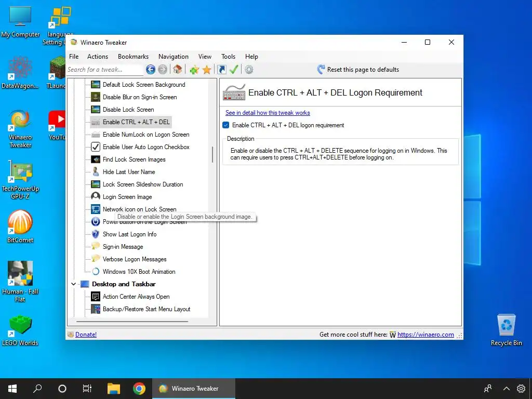Image resolution: width=532 pixels, height=399 pixels.
Task: Open BitComet desktop shortcut
Action: point(20,227)
